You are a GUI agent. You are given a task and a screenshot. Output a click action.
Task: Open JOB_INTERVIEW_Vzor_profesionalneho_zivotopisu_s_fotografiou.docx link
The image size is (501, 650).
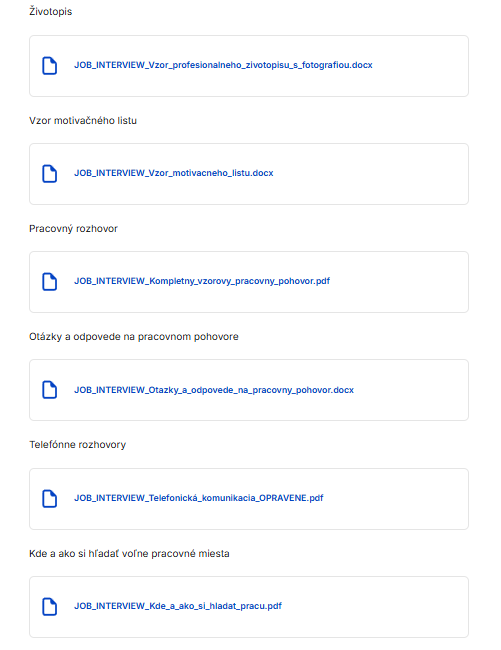tap(223, 65)
